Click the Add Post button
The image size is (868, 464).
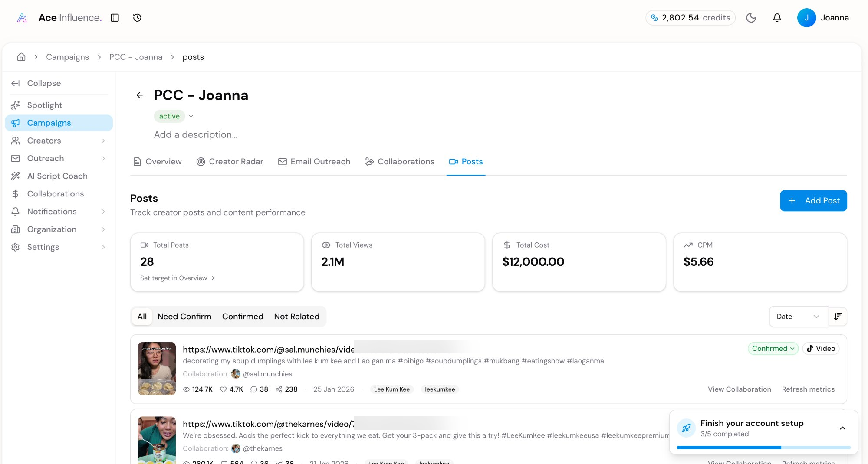[x=813, y=201]
